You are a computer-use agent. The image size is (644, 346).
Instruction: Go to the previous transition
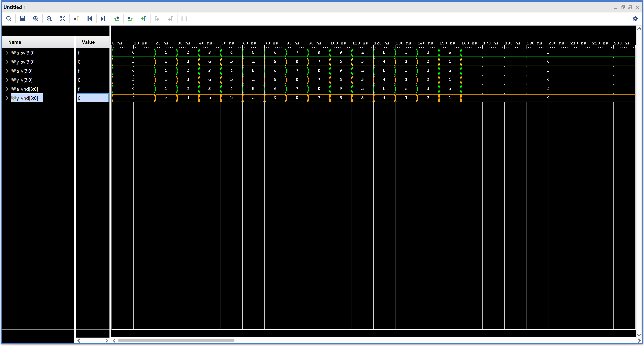click(x=117, y=19)
